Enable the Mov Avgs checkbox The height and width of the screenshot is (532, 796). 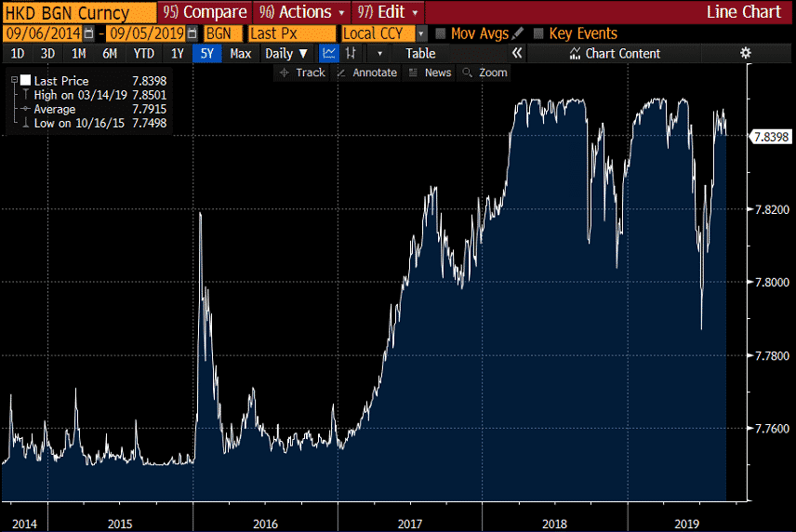tap(441, 33)
